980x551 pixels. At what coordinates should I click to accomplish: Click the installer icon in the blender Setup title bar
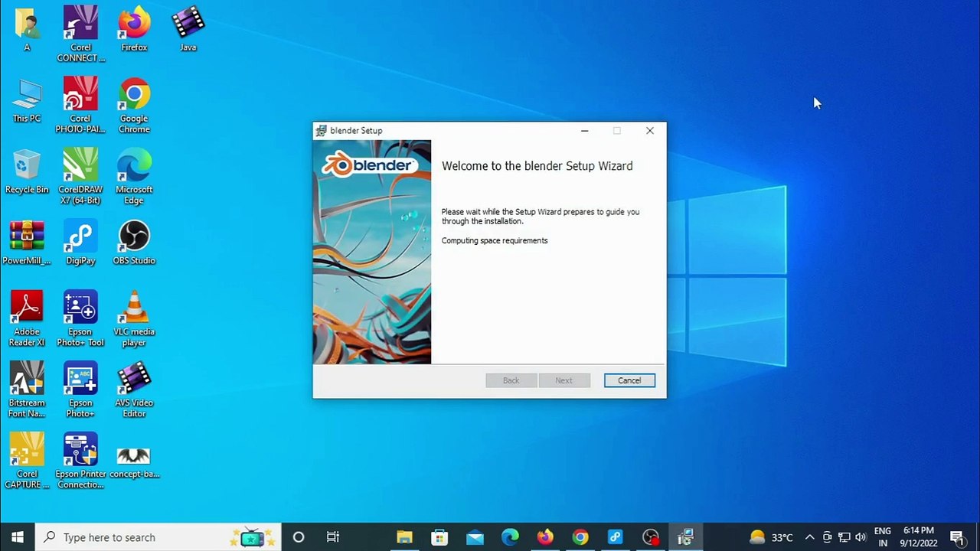click(x=322, y=131)
